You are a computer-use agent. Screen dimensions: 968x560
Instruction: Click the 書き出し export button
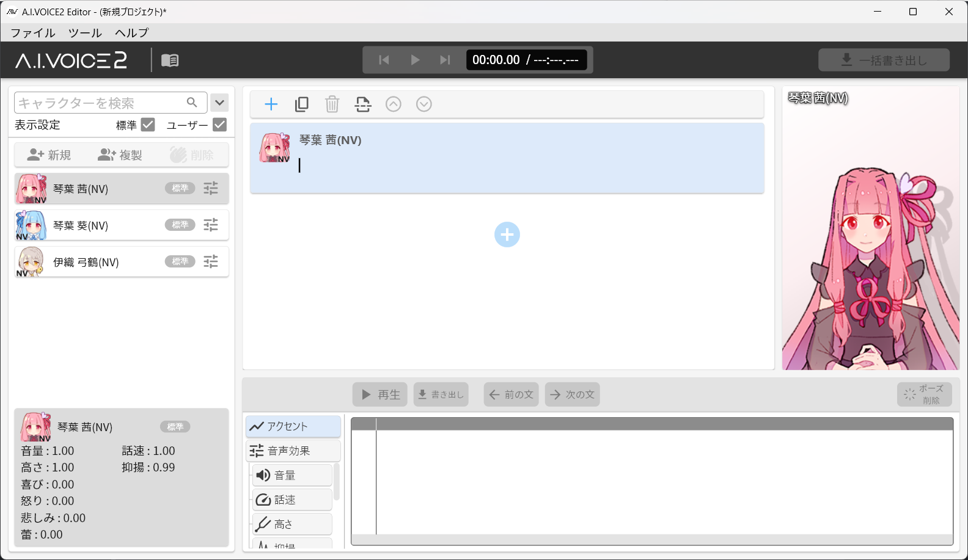(x=441, y=395)
